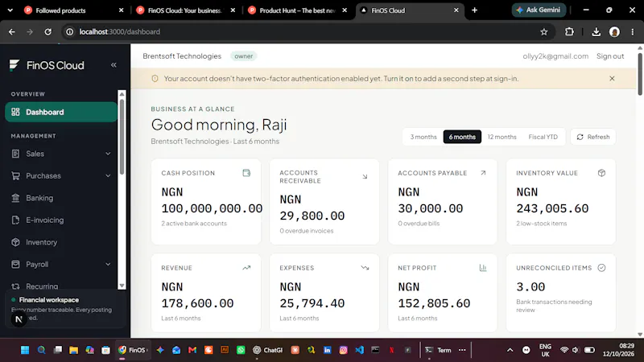Click '2 active bank accounts' text

[x=194, y=224]
